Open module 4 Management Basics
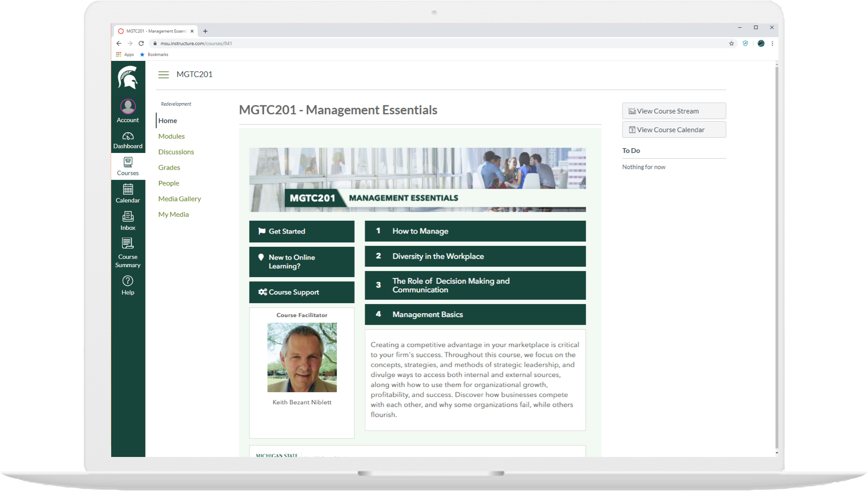The image size is (868, 491). [475, 315]
